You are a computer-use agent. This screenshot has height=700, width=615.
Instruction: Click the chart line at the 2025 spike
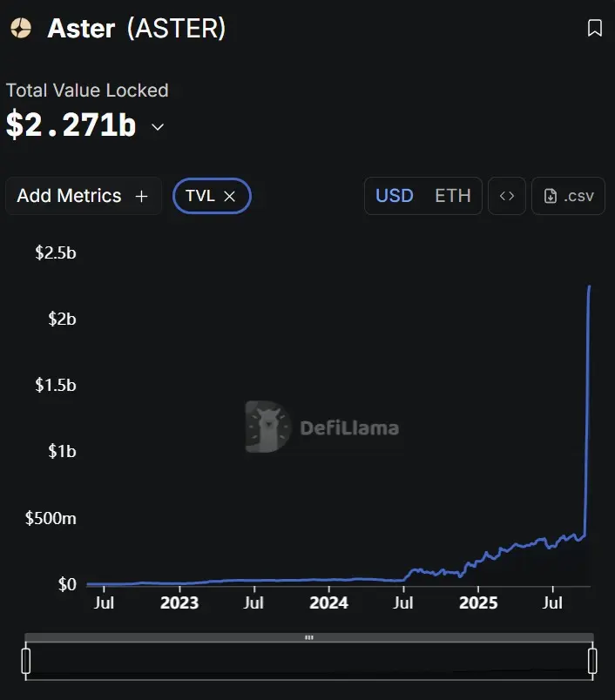(x=588, y=392)
